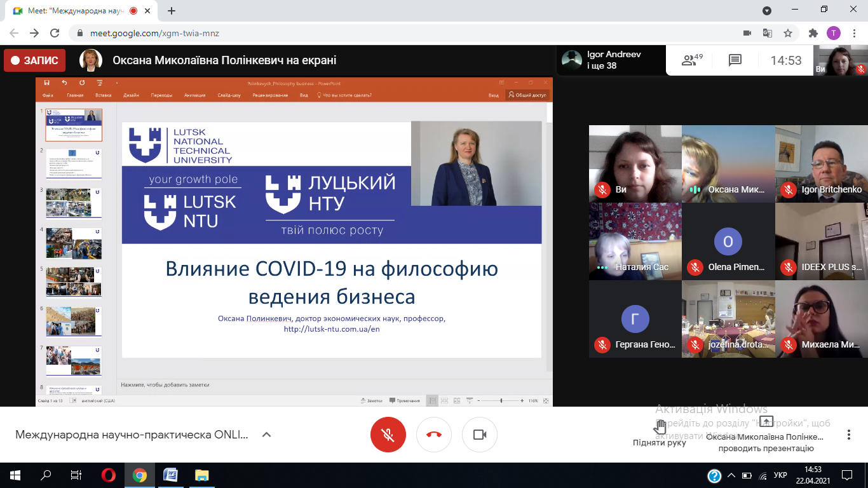Viewport: 868px width, 488px height.
Task: Click the red ЗАПИС recording indicator
Action: click(x=34, y=60)
